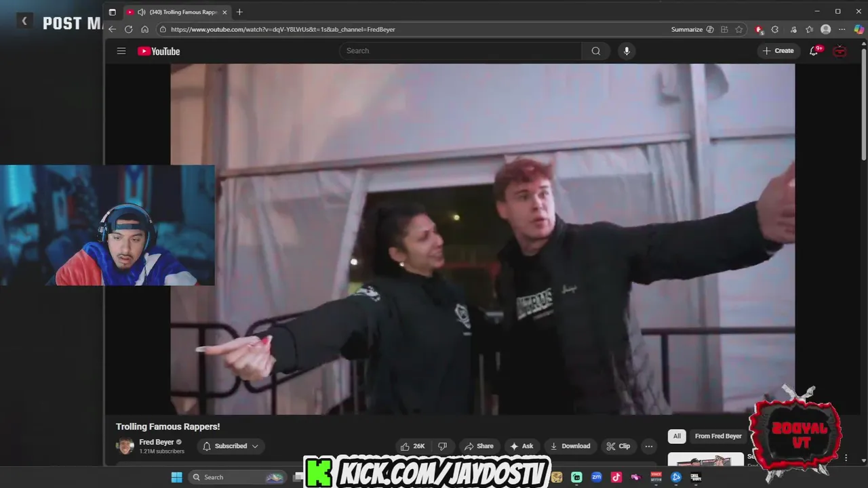Click the Ask button

tap(521, 446)
